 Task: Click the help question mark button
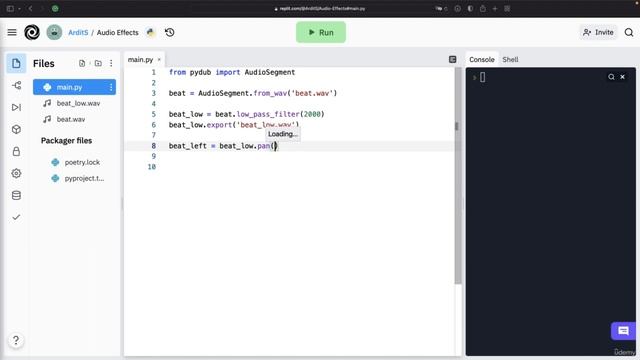click(x=16, y=340)
